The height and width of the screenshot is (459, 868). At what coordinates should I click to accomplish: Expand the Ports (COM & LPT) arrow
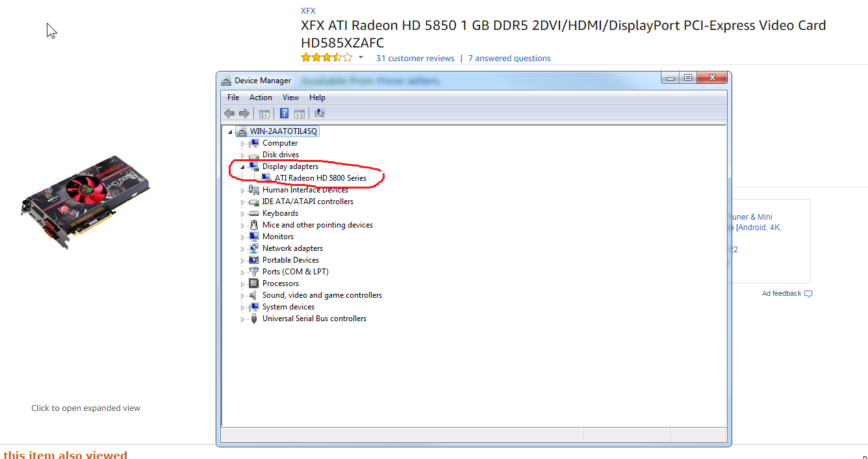click(x=243, y=272)
